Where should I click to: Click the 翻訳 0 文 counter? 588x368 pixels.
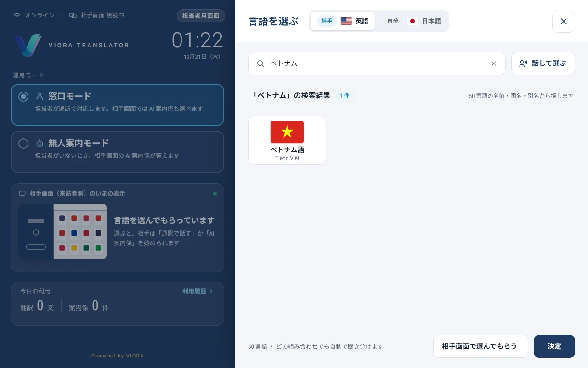37,306
